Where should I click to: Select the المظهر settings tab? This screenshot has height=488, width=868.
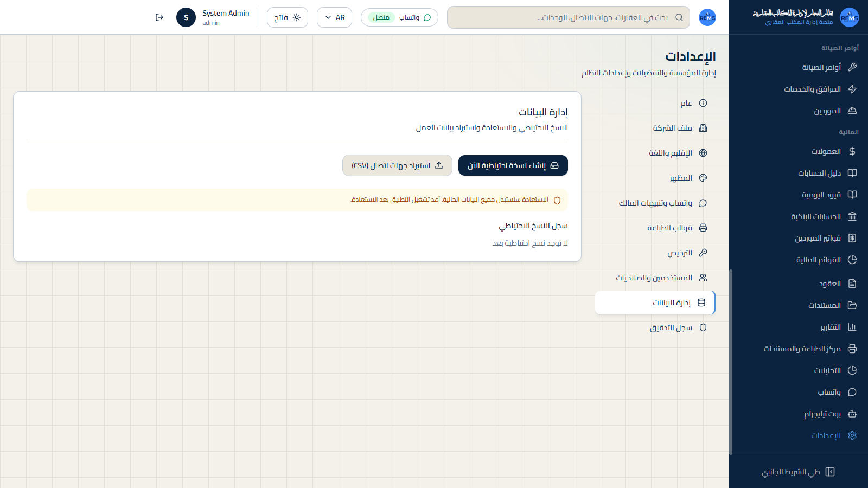(655, 178)
